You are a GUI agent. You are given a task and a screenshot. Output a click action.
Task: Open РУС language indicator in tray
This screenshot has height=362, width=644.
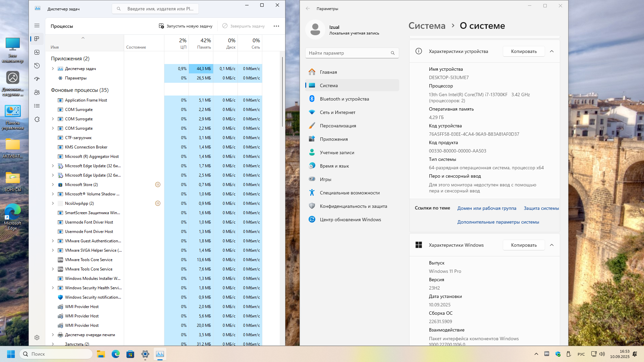[581, 354]
